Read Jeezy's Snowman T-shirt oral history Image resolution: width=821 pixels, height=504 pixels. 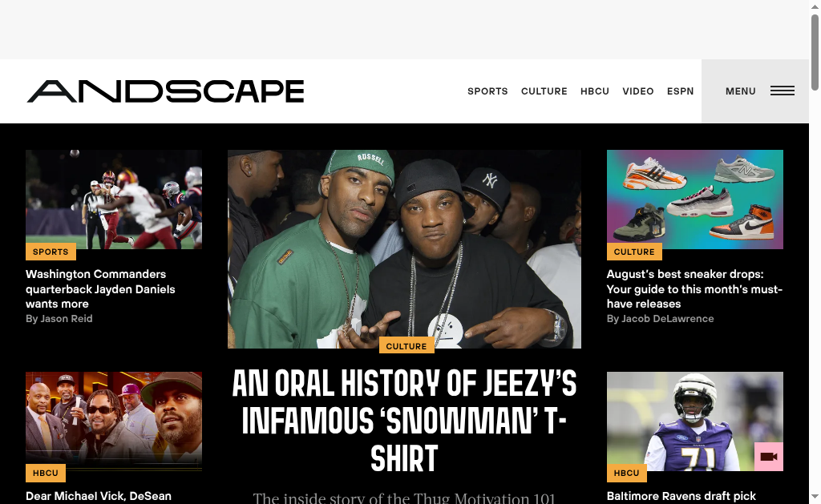point(404,421)
